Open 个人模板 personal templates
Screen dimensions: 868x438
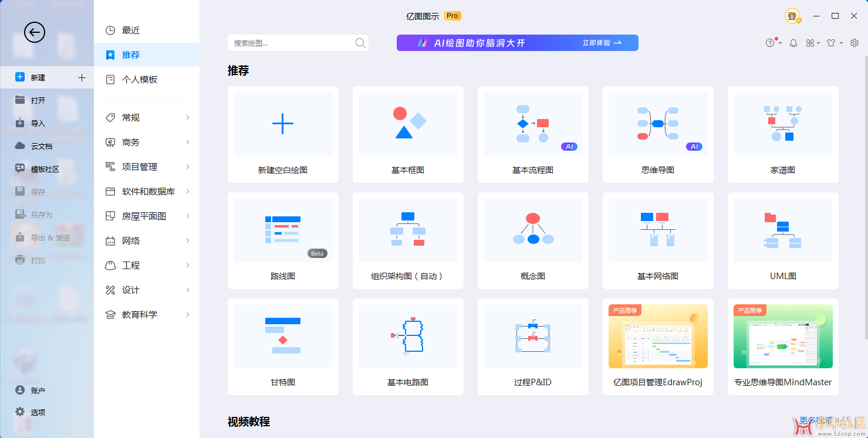click(147, 80)
